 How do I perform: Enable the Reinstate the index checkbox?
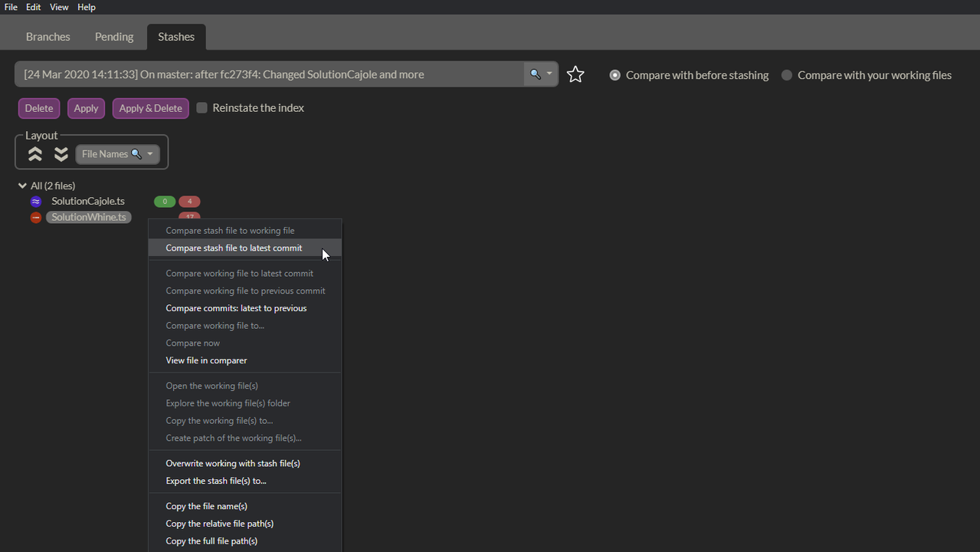tap(202, 108)
